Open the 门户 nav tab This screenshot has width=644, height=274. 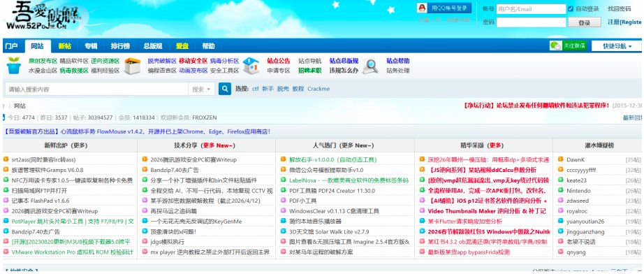11,46
